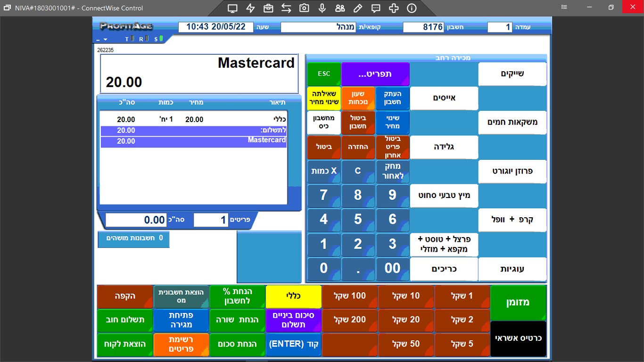
Task: Open the participants people icon
Action: coord(340,8)
